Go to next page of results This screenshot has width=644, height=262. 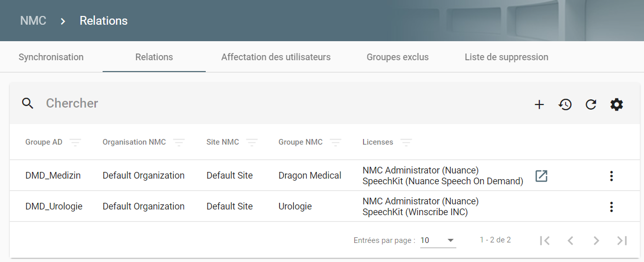click(596, 240)
